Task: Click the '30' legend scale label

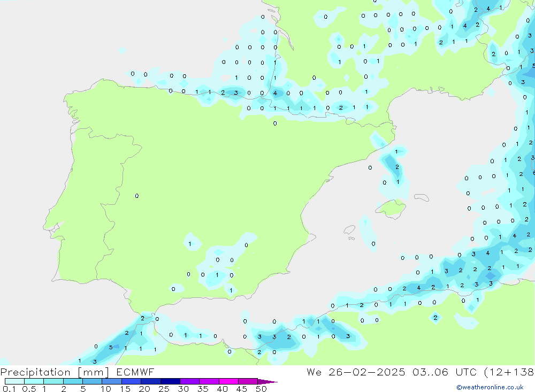Action: [183, 389]
